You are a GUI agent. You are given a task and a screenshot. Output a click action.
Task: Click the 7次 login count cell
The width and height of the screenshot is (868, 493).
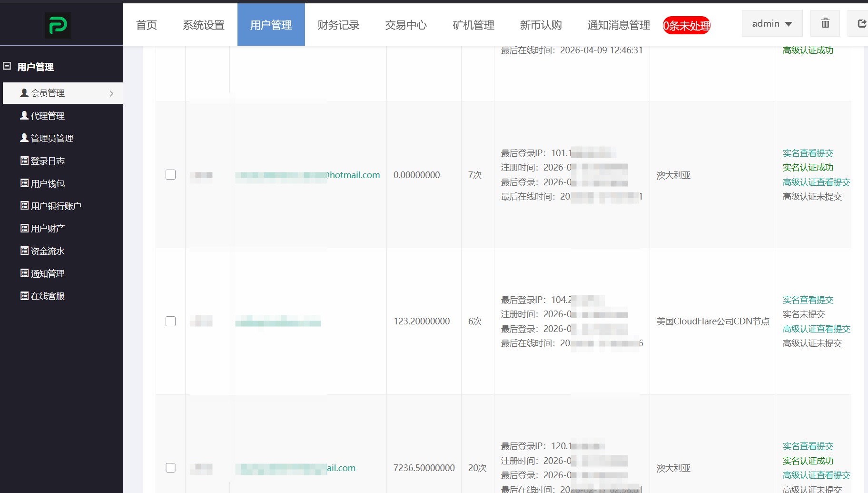pos(475,175)
